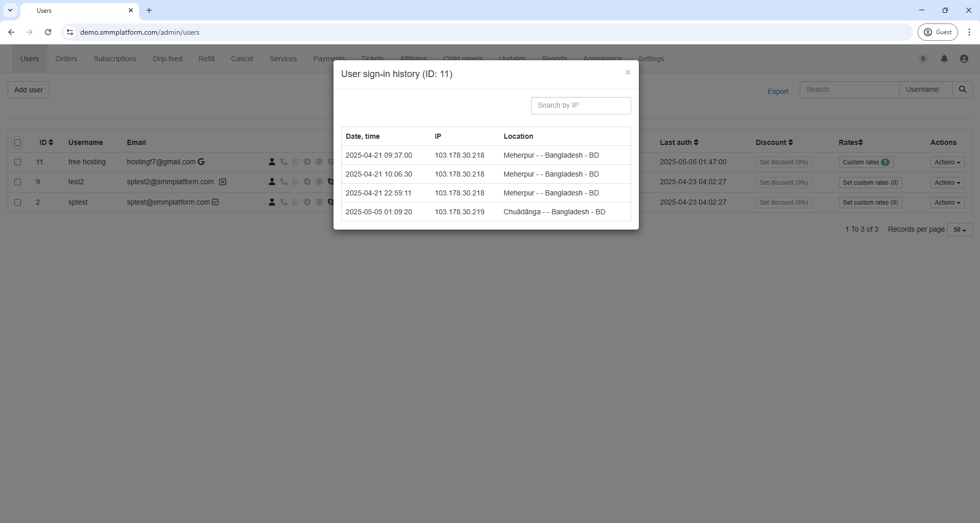Click the Export link
This screenshot has width=980, height=523.
(x=777, y=91)
